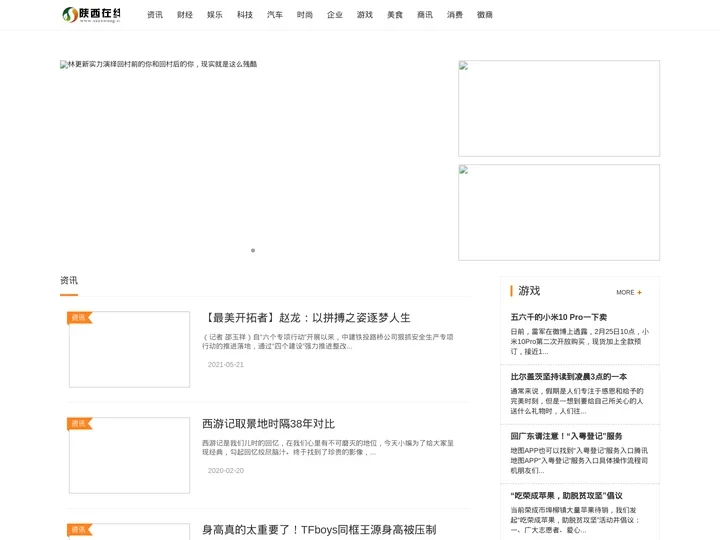Click the carousel pagination dot

[253, 250]
